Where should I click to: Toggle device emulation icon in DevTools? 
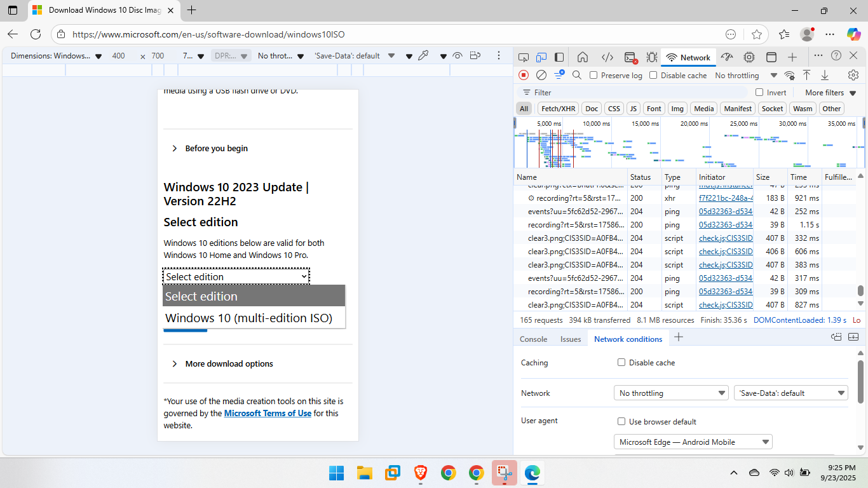click(x=541, y=57)
